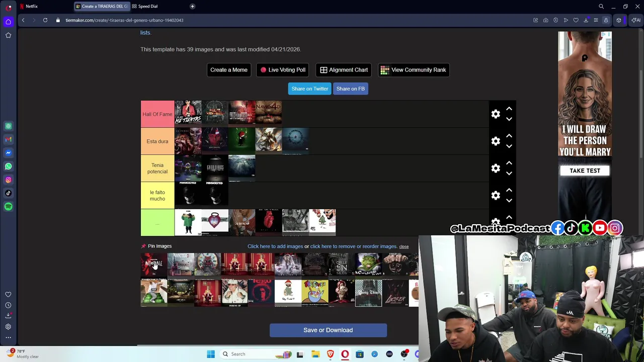The height and width of the screenshot is (362, 644).
Task: Move le falto mucho row down arrow
Action: [509, 201]
